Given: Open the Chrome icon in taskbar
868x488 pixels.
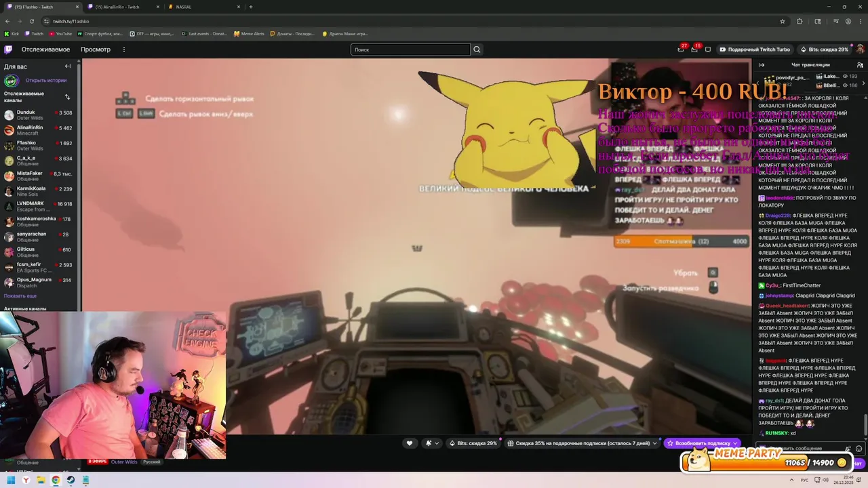Looking at the screenshot, I should 56,480.
